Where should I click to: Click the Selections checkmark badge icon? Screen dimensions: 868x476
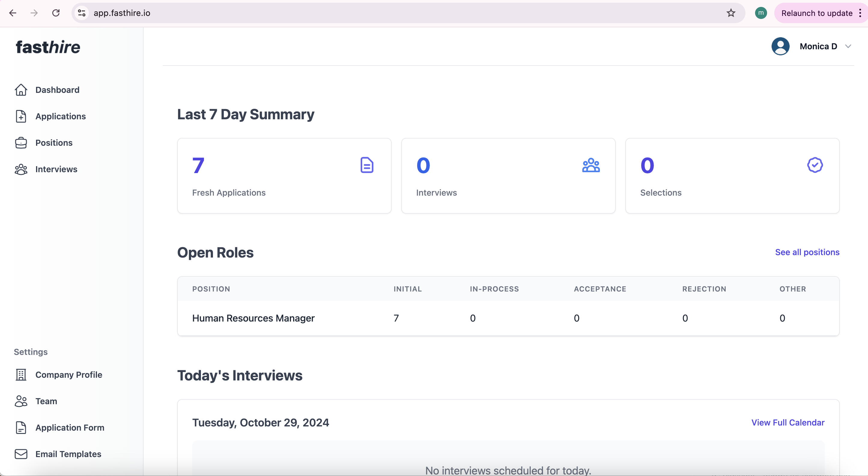(815, 165)
